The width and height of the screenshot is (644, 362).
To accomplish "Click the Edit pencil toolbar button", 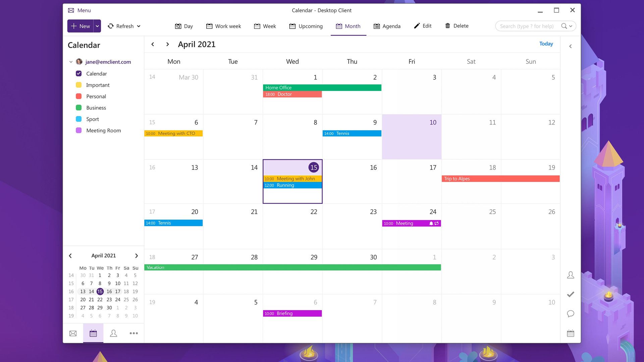I will coord(423,26).
